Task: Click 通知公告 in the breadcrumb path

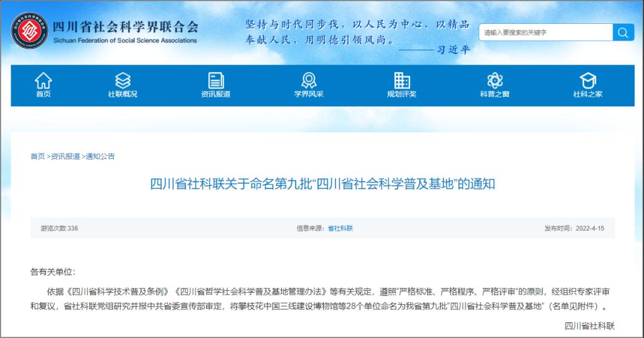Action: [x=100, y=156]
